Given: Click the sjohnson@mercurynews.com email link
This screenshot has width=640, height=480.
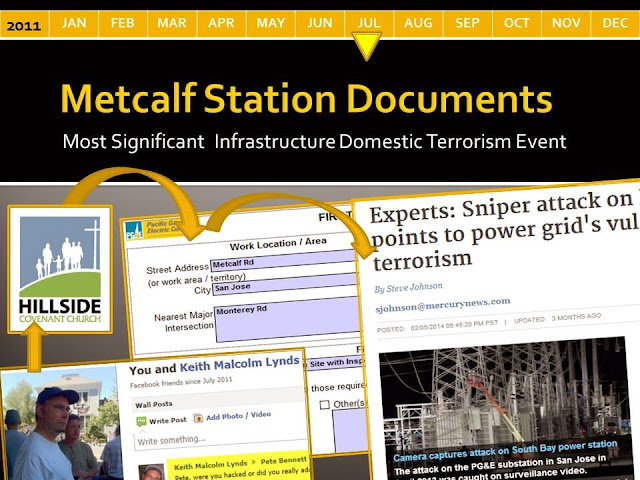Looking at the screenshot, I should 443,305.
